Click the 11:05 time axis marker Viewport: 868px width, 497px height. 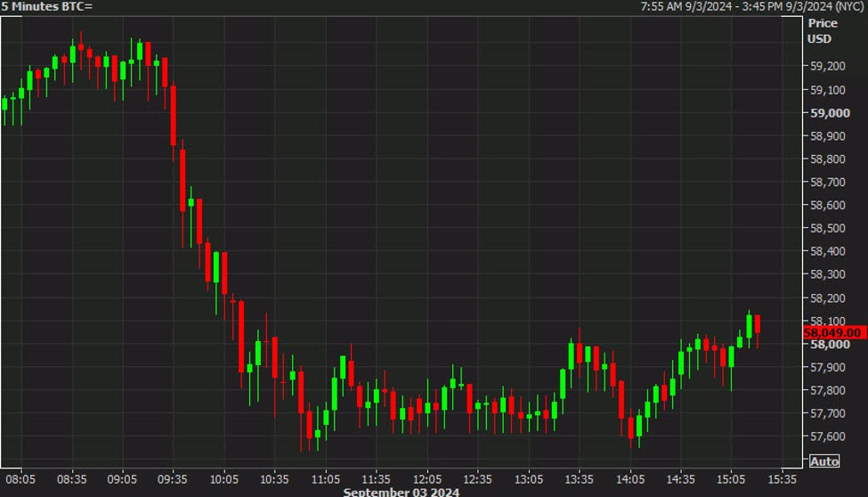(x=326, y=478)
